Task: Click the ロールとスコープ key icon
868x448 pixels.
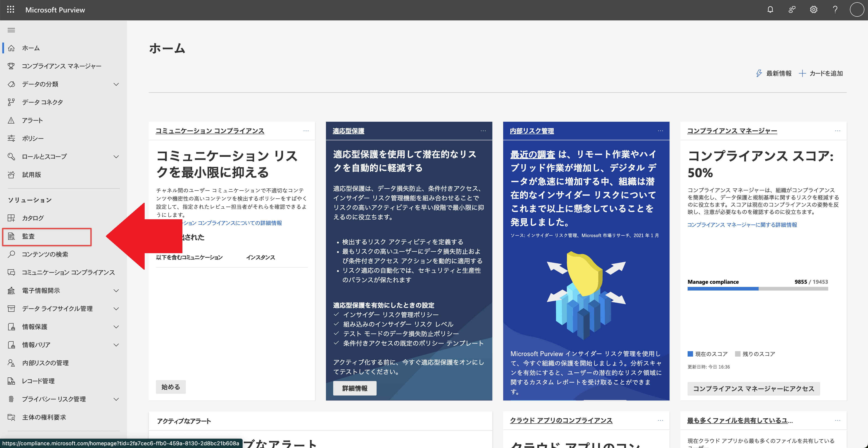Action: (12, 157)
